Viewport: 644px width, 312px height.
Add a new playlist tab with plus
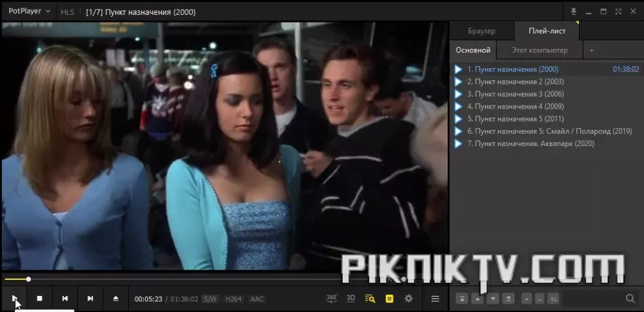click(591, 50)
